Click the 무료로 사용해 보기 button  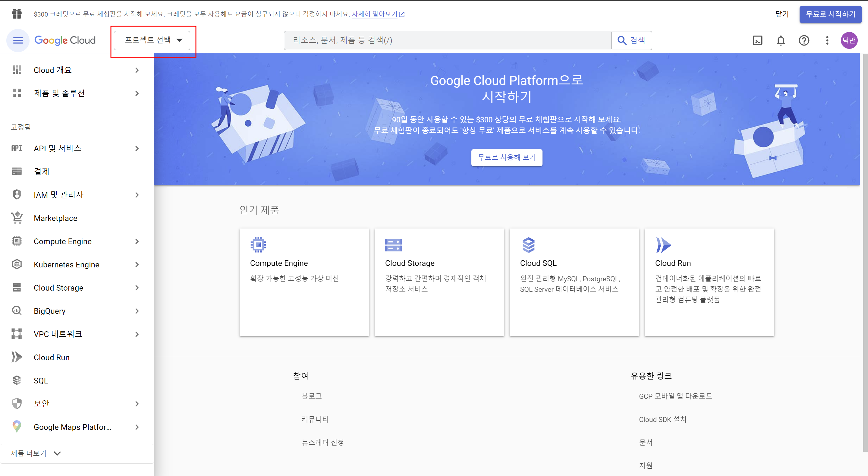(506, 157)
